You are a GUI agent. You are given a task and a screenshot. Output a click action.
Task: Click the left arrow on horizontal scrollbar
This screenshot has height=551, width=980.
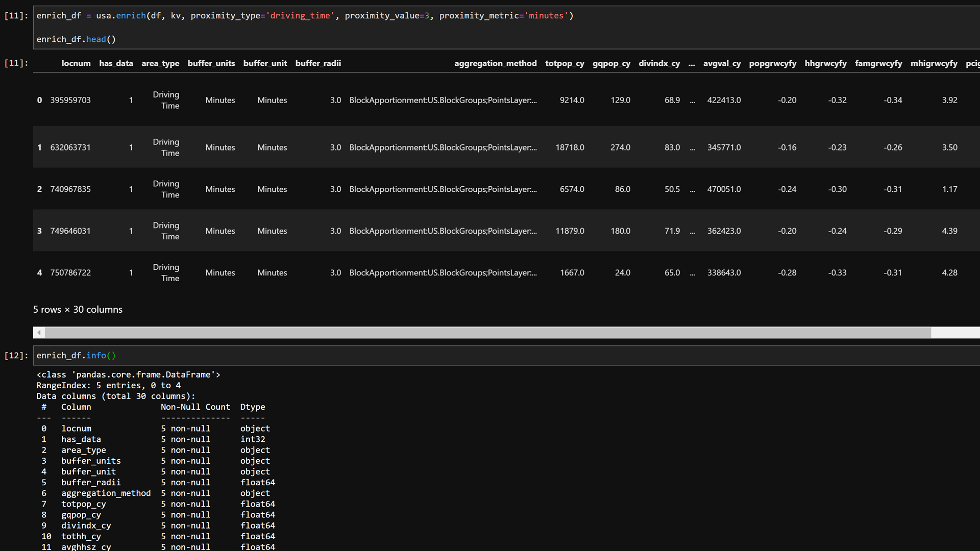click(39, 333)
